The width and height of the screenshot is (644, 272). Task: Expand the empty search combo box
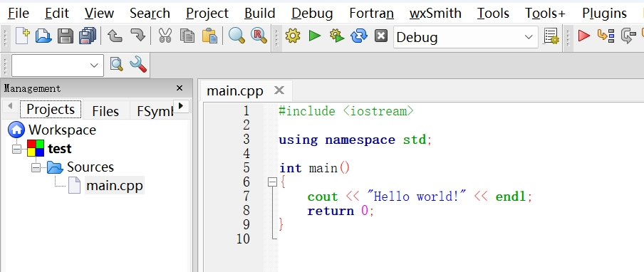click(94, 66)
